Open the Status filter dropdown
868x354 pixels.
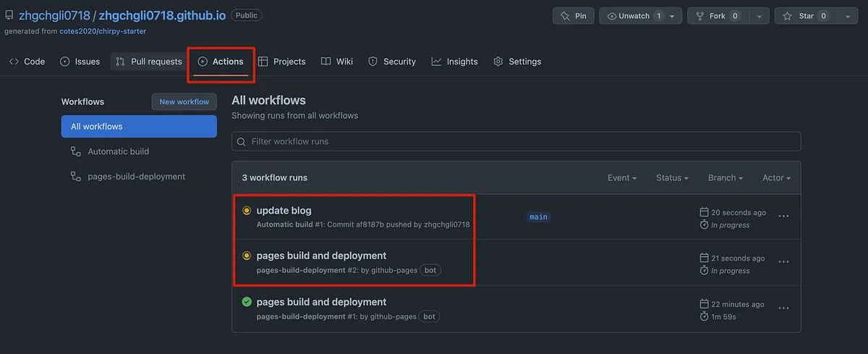click(x=672, y=178)
